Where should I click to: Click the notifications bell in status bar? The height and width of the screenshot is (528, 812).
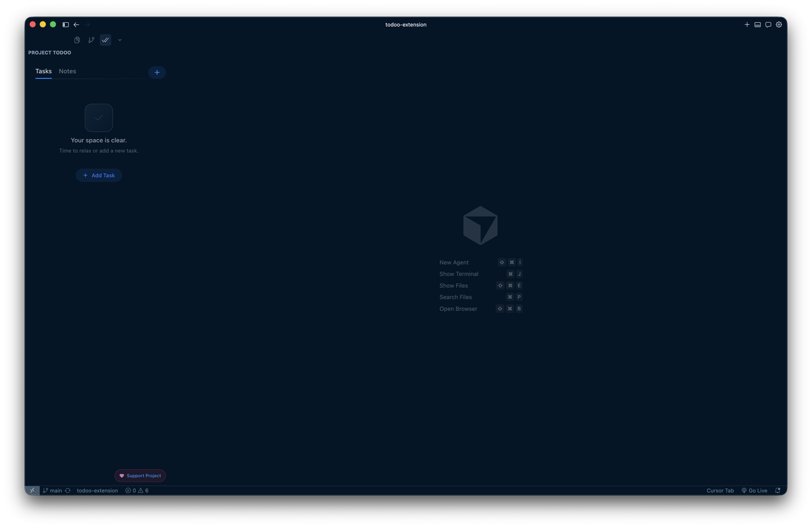[x=777, y=490]
